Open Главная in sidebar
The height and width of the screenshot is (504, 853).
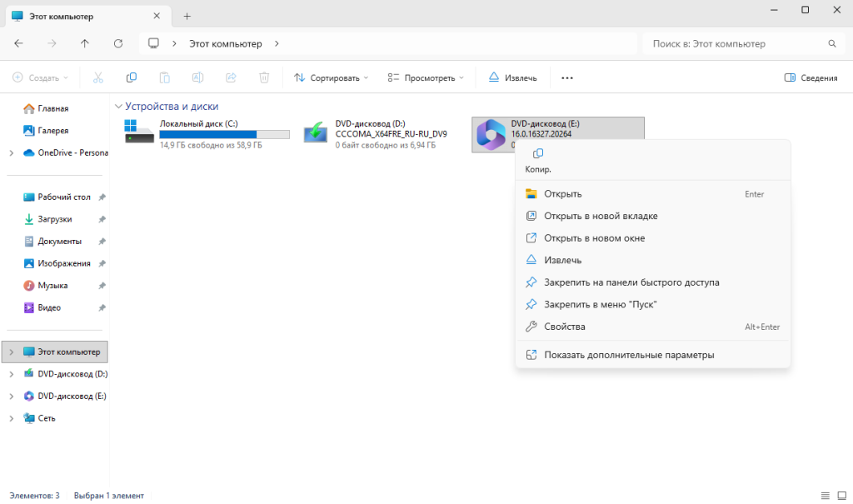(x=54, y=108)
